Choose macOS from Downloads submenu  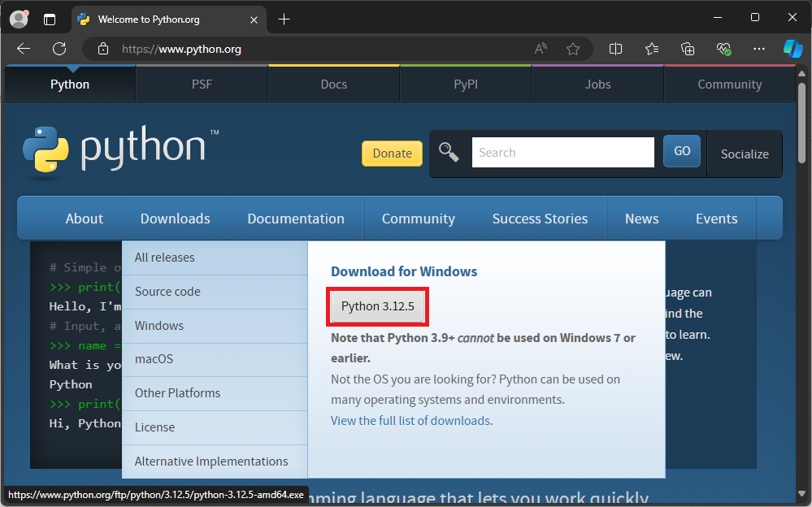pos(215,359)
